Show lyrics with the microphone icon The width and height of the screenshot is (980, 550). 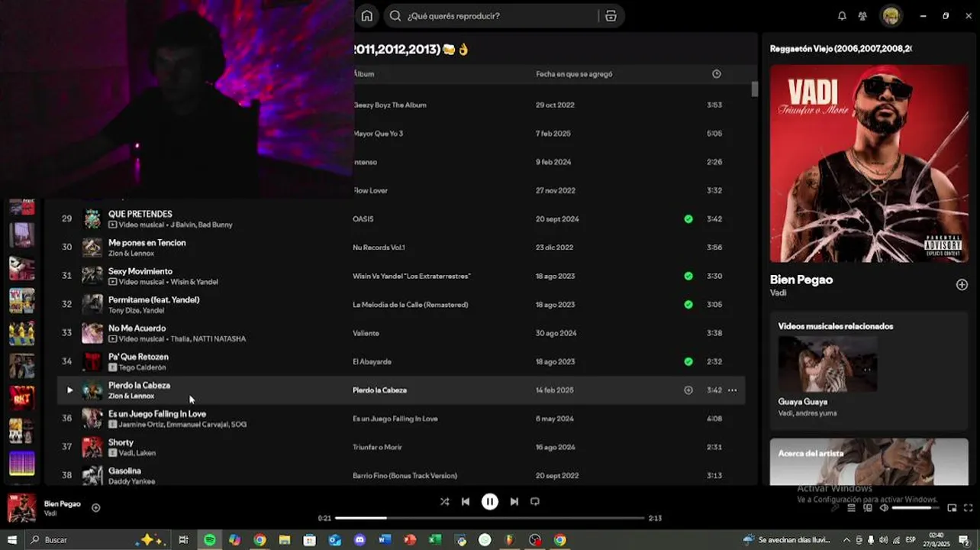click(x=835, y=508)
